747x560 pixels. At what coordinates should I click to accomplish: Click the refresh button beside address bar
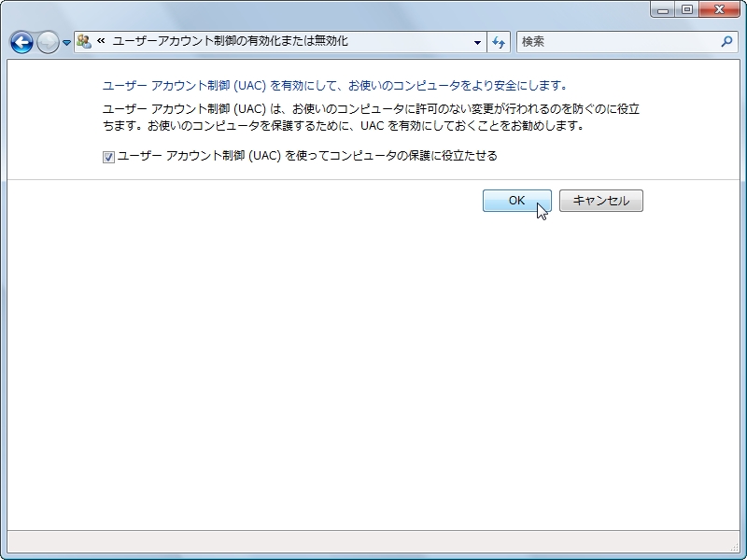(x=499, y=42)
